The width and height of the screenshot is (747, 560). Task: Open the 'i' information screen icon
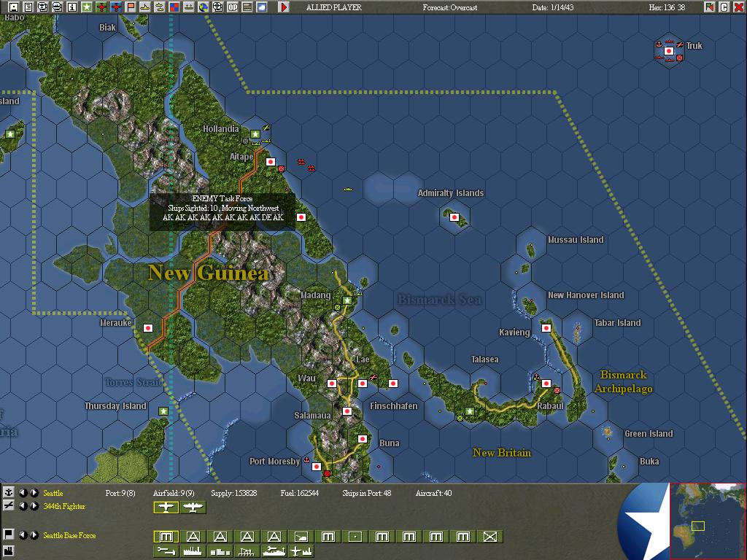click(72, 7)
